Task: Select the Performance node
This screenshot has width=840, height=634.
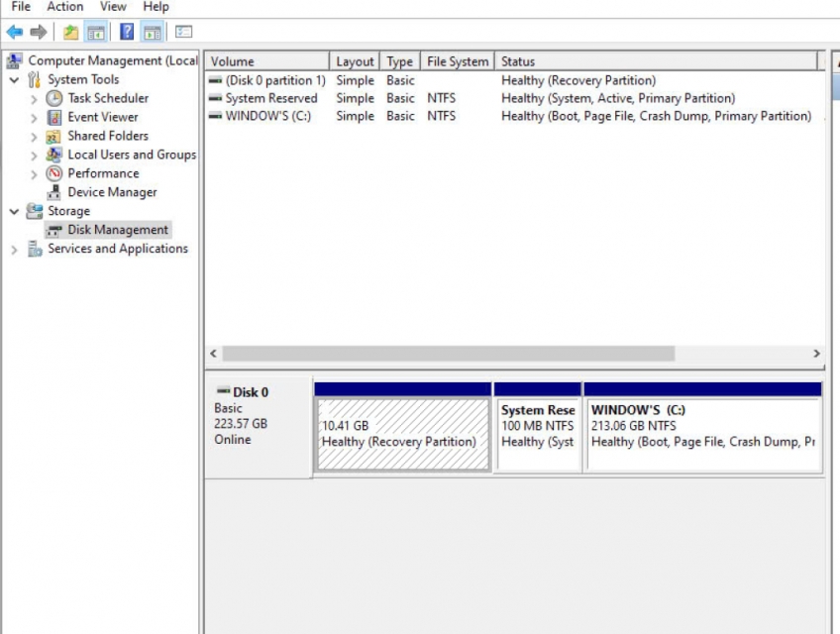Action: point(102,173)
